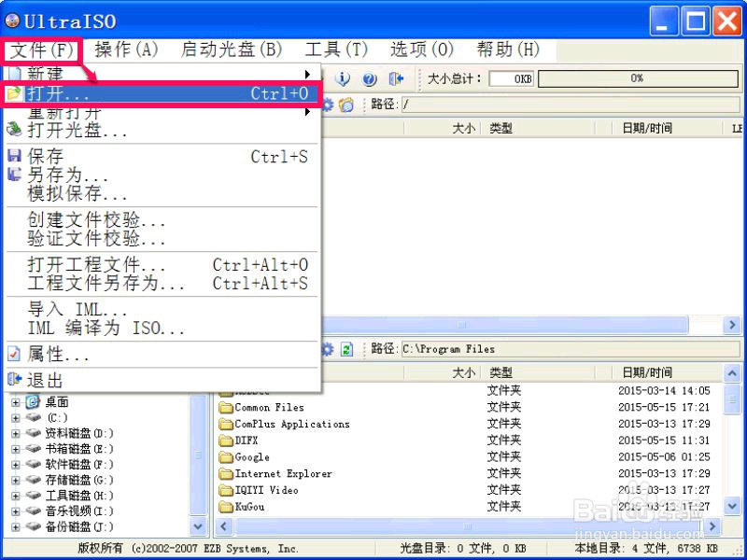Expand the 桌面 node in the drive tree
Screen dimensions: 747x560
[16, 402]
